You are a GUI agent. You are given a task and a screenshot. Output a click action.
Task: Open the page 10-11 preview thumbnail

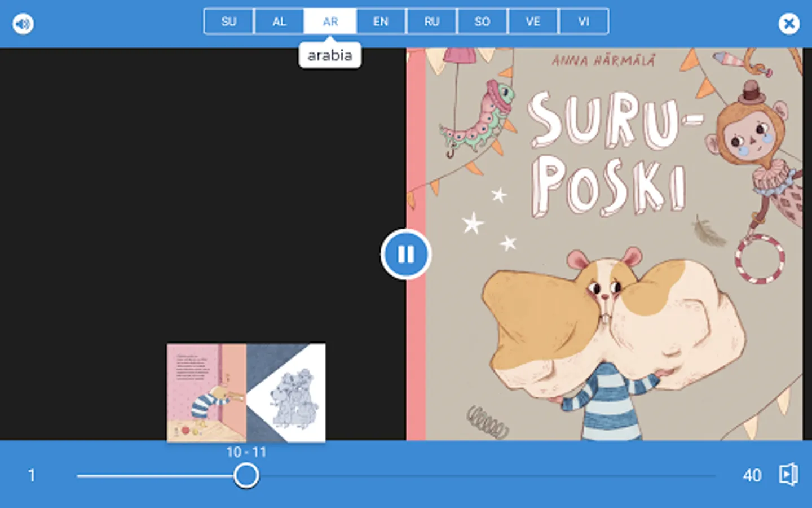coord(246,393)
